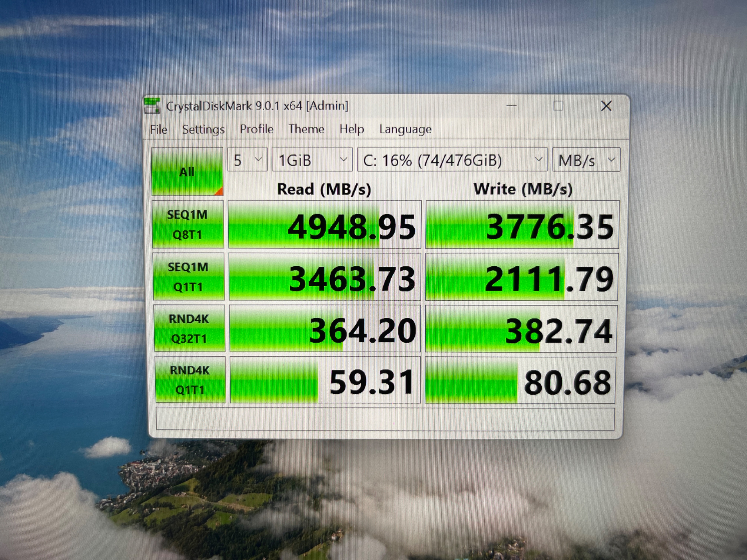Open the test count dropdown showing 5
The image size is (747, 560).
click(247, 160)
